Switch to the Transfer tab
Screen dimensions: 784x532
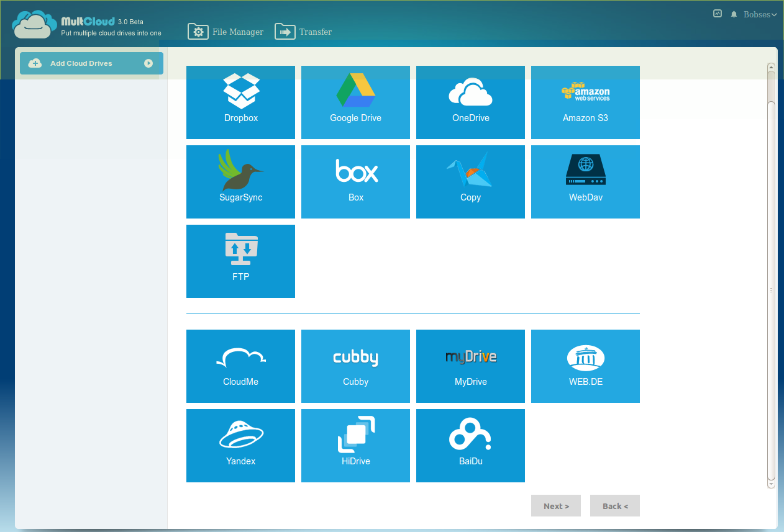(303, 32)
